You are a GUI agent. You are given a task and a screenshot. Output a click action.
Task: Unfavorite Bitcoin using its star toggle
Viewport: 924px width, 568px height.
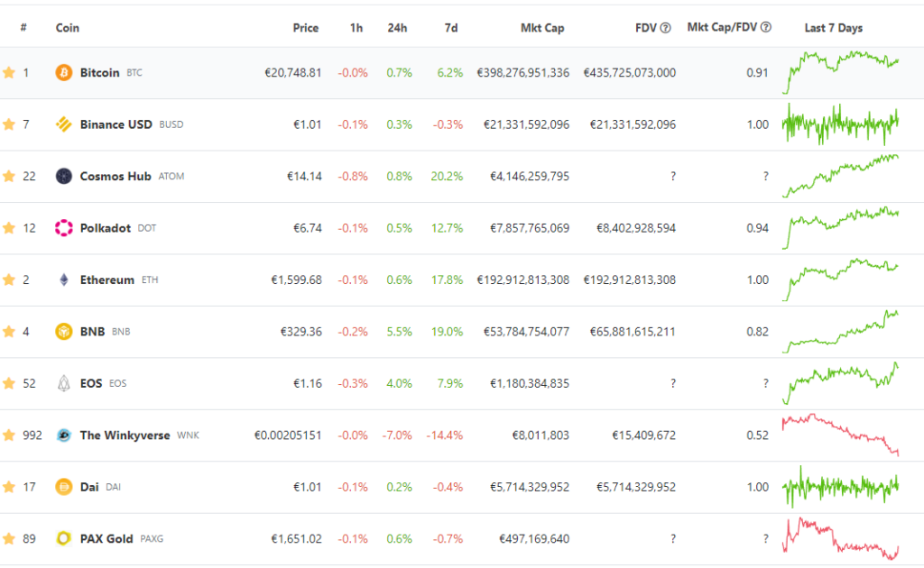point(9,72)
